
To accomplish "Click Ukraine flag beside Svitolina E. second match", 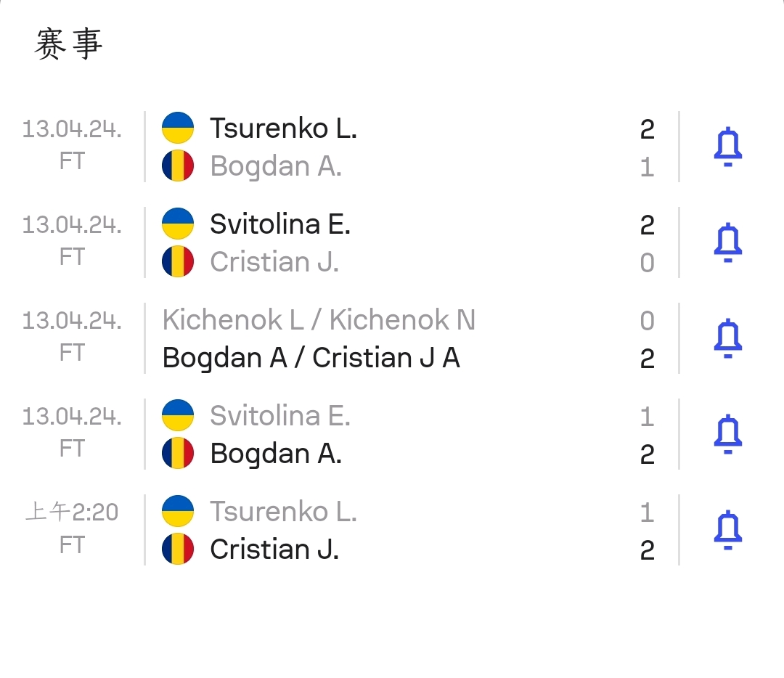I will [178, 224].
